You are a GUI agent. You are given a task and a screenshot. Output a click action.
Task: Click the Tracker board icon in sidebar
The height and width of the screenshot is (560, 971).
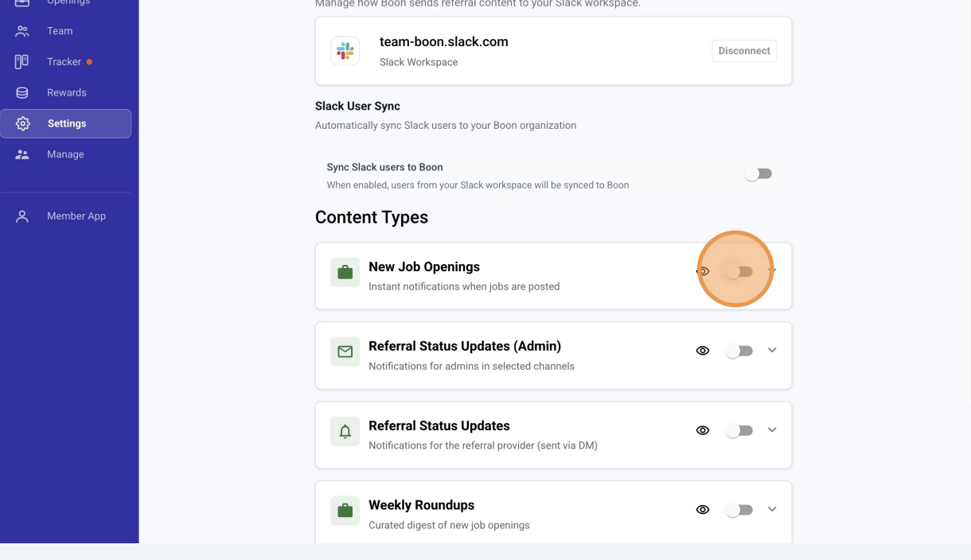pos(22,62)
